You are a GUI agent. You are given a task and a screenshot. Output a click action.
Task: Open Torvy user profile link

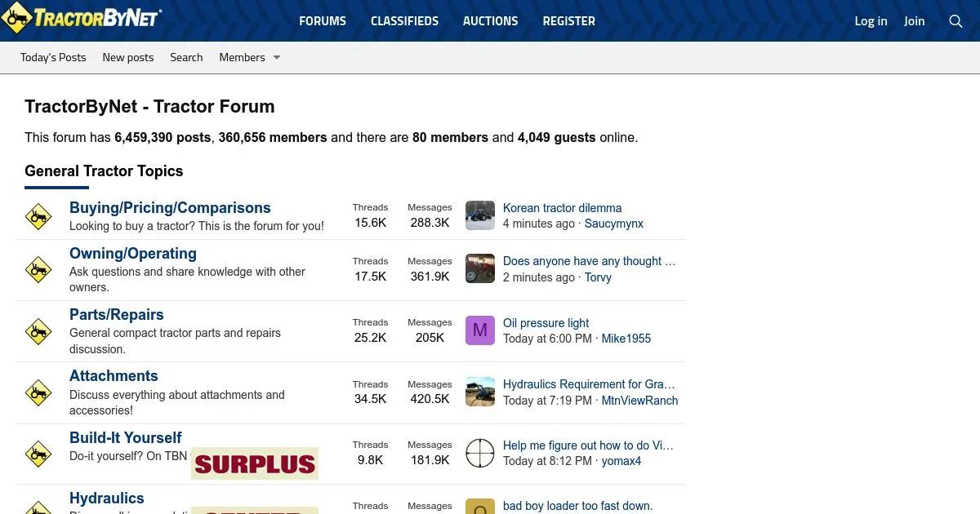tap(598, 277)
